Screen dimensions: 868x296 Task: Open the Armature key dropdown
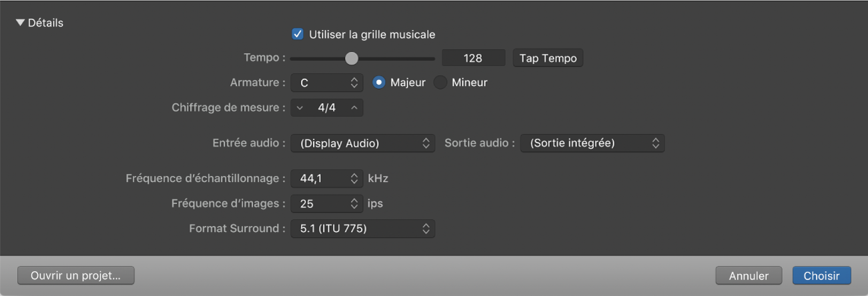[327, 83]
